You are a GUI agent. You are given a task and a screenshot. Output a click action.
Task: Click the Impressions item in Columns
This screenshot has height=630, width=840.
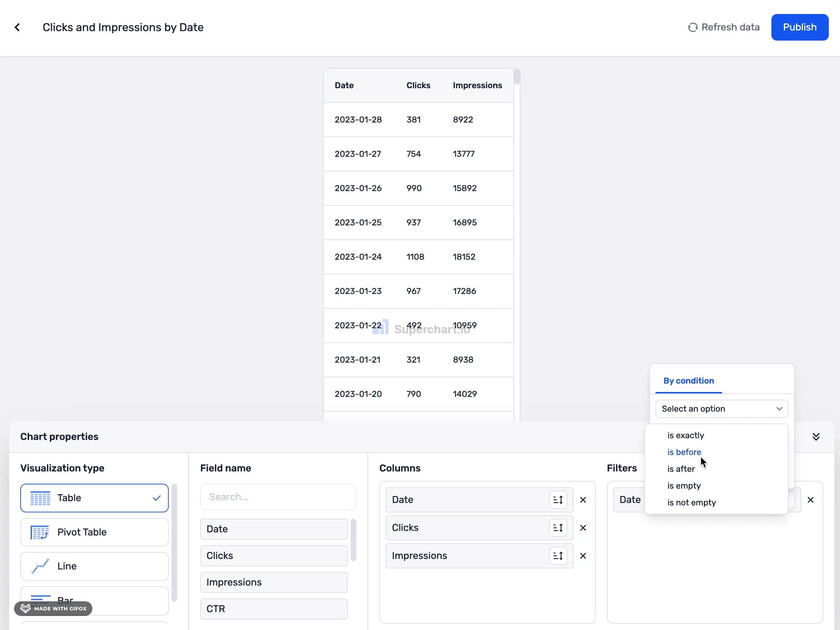[x=479, y=555]
